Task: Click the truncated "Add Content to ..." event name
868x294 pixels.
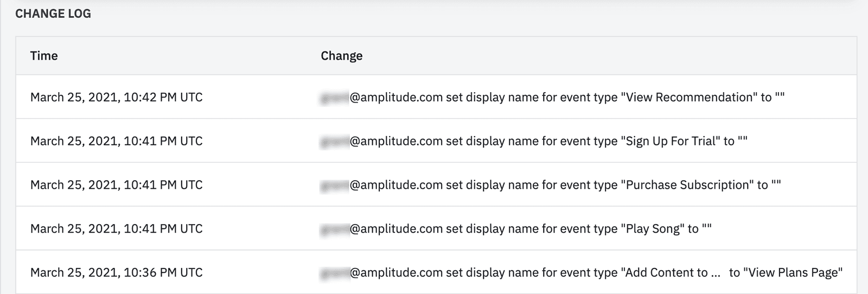Action: click(x=671, y=272)
